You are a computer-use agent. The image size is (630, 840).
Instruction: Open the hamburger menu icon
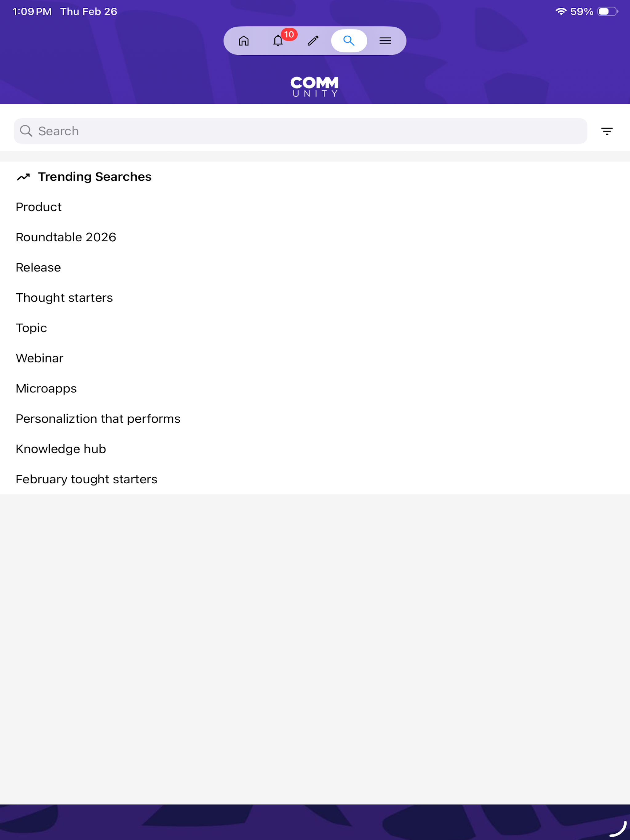coord(385,41)
